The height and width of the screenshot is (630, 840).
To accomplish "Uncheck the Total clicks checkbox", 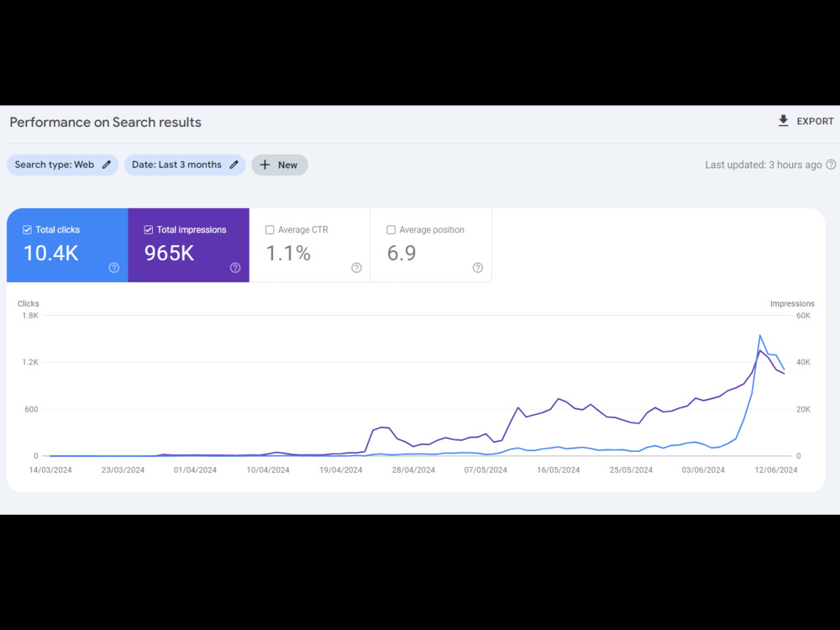I will point(28,230).
